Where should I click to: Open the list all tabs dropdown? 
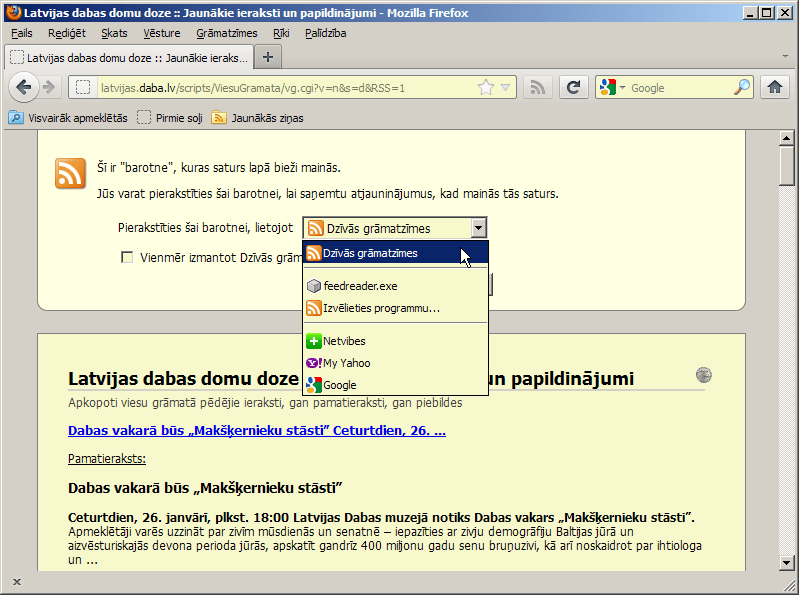point(785,57)
